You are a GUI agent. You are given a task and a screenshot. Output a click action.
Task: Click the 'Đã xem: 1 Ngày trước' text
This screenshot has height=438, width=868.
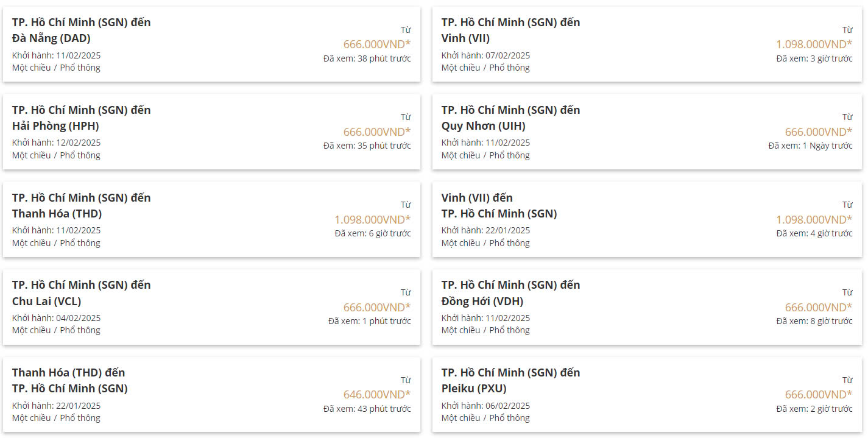point(810,146)
